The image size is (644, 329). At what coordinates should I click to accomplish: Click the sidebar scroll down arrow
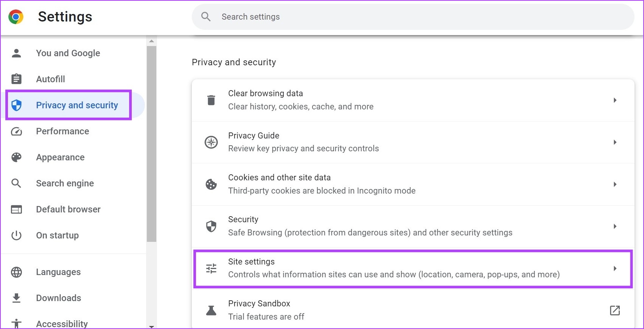(x=151, y=326)
